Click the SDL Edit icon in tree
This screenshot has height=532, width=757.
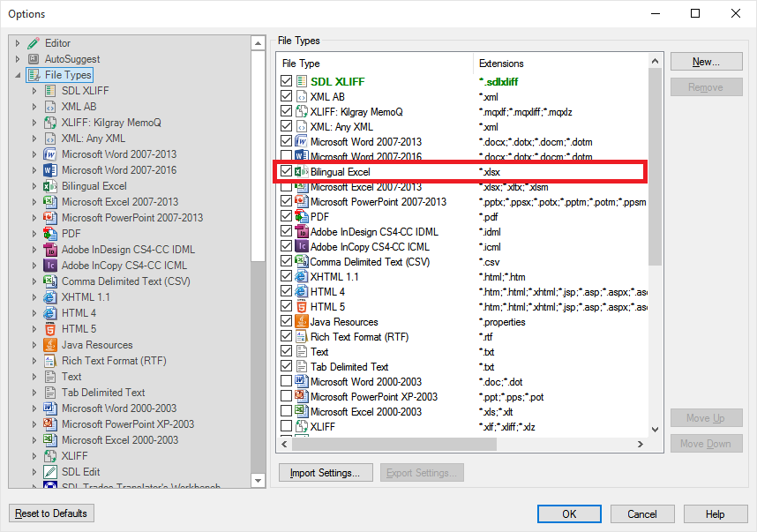pyautogui.click(x=50, y=472)
